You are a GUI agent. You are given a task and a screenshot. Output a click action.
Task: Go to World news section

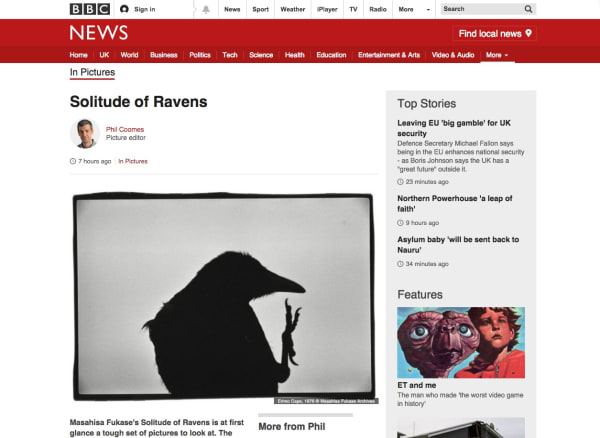(129, 55)
